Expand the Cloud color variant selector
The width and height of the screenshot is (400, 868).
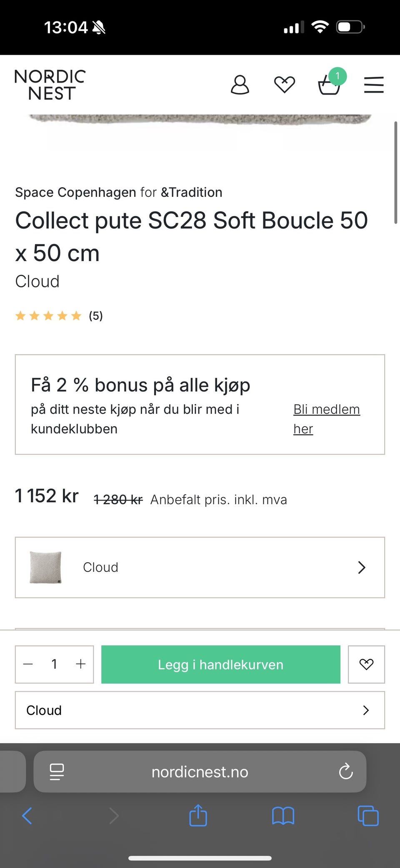[x=200, y=567]
